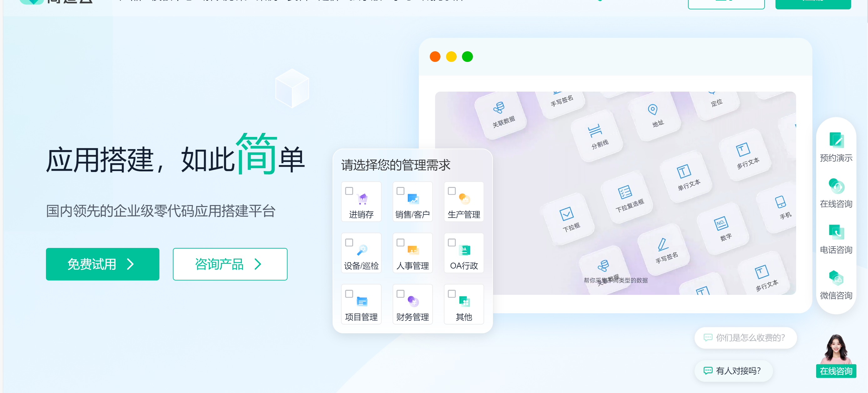Viewport: 868px width, 393px height.
Task: Click the 帮你采集不同类型的数据 caption
Action: (616, 280)
